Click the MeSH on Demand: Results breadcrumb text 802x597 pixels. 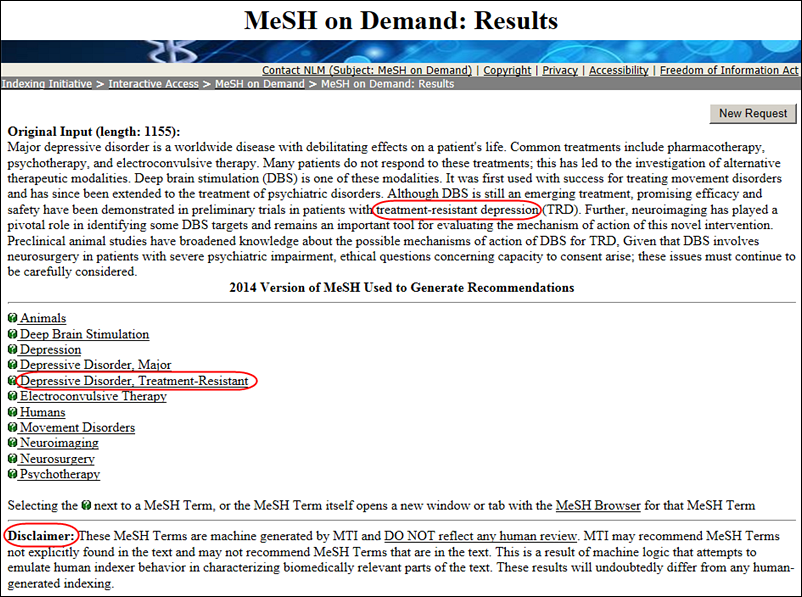[387, 84]
